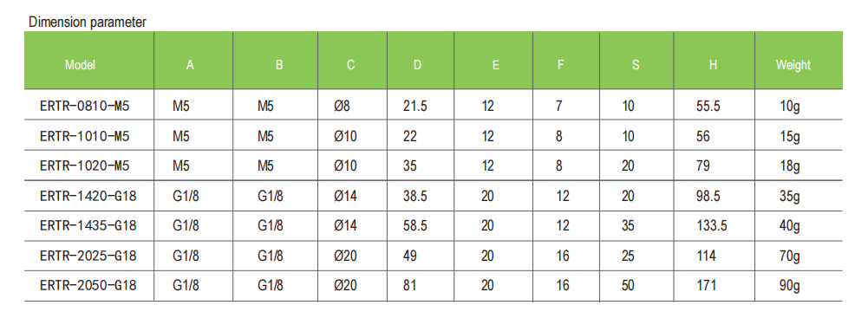The width and height of the screenshot is (868, 318).
Task: Click the S column header
Action: 636,65
